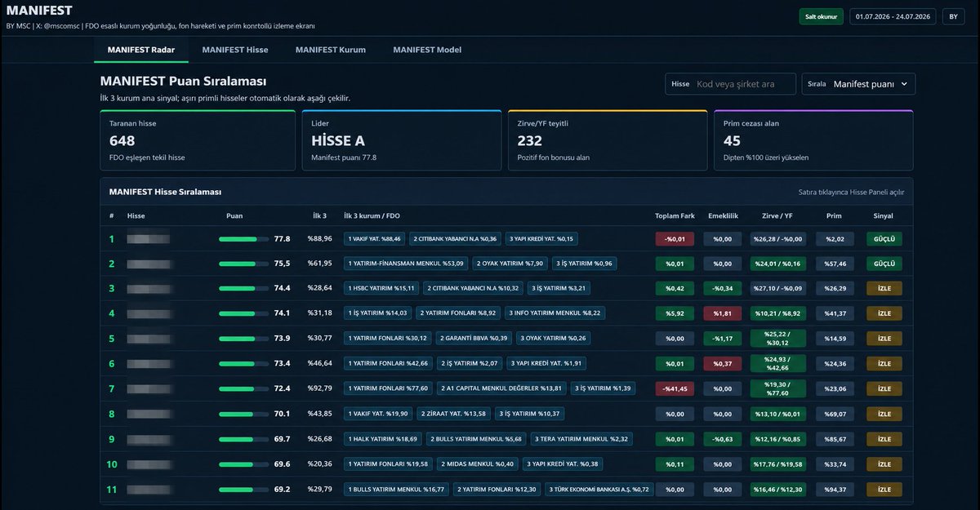Click the Prim cezası alan card
980x510 pixels.
[813, 140]
